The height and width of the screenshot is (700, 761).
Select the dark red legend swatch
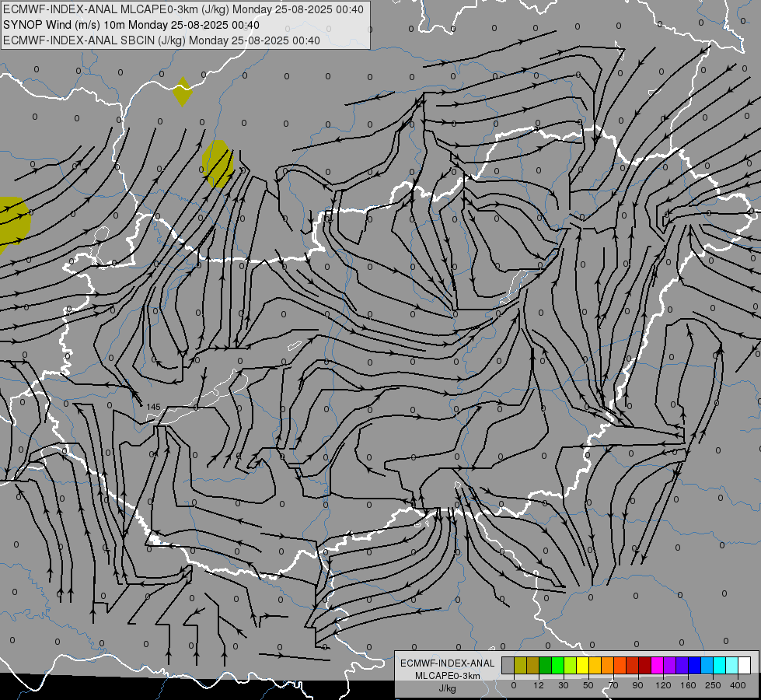click(645, 665)
